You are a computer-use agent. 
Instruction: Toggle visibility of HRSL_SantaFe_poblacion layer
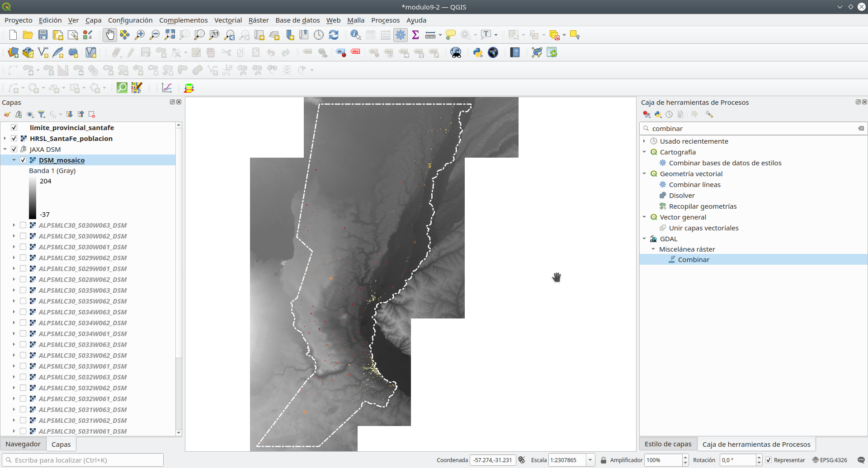click(x=14, y=138)
